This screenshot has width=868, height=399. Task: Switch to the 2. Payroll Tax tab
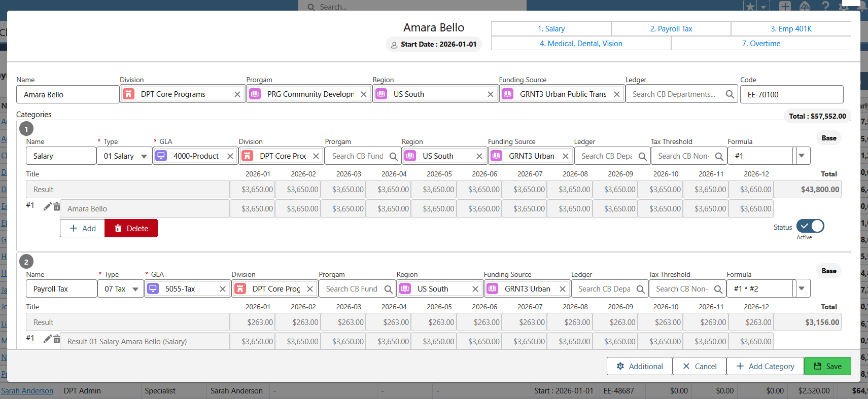coord(671,29)
